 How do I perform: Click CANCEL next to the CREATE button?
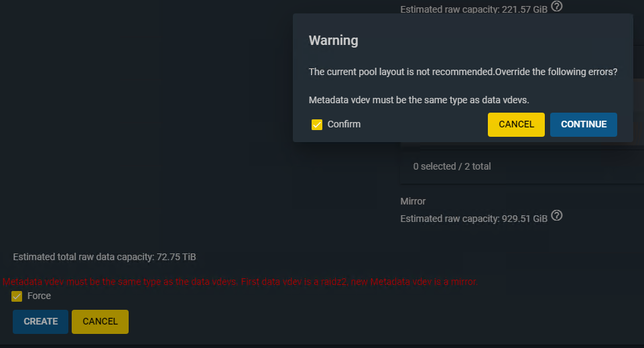point(100,322)
